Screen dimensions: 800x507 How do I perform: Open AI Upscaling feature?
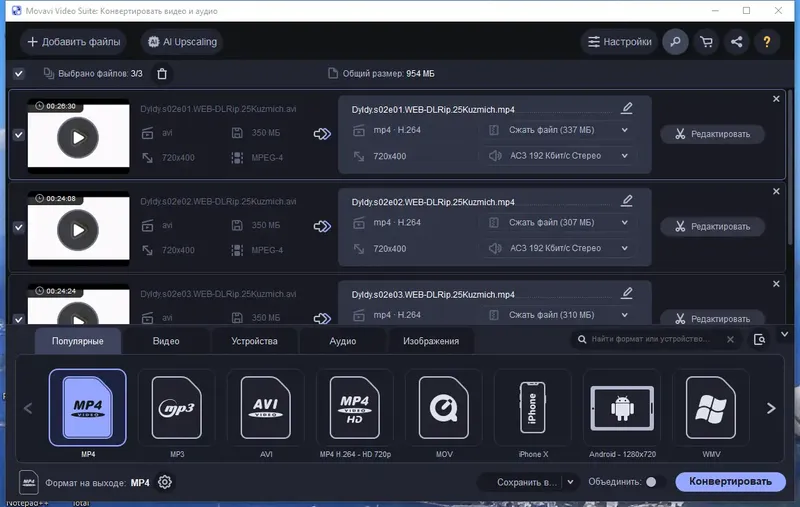tap(182, 42)
